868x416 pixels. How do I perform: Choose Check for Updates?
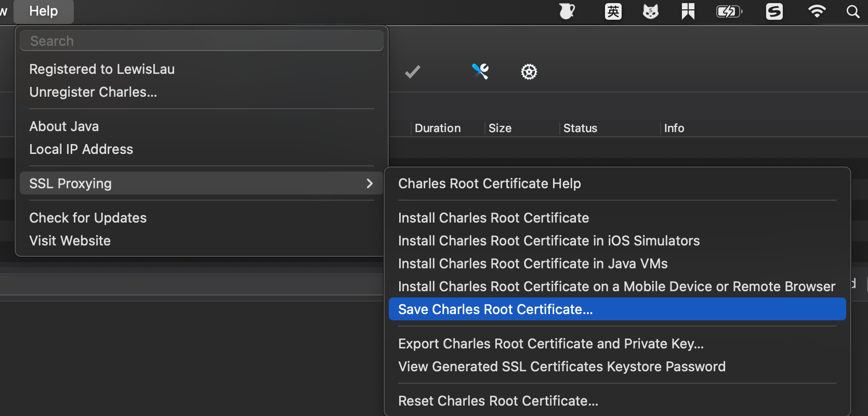202,218
